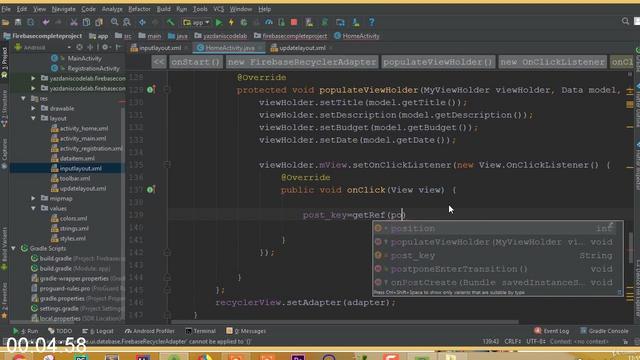
Task: Open the Logcat tool window
Action: point(98,331)
